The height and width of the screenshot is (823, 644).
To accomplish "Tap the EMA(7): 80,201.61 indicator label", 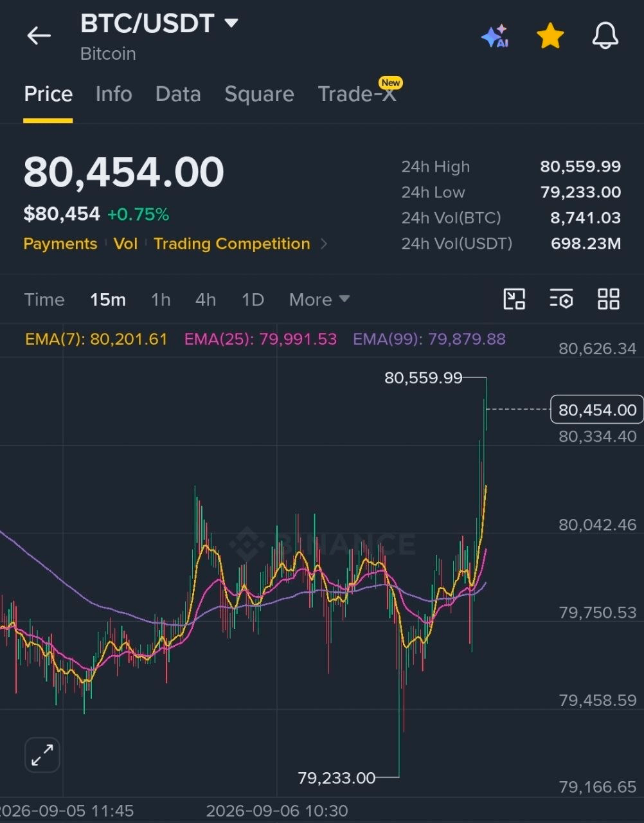I will pos(96,339).
